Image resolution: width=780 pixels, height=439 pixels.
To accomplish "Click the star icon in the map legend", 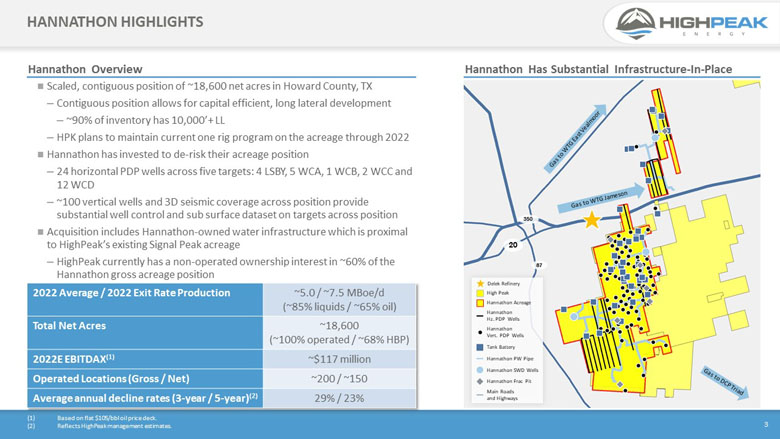I will [480, 283].
